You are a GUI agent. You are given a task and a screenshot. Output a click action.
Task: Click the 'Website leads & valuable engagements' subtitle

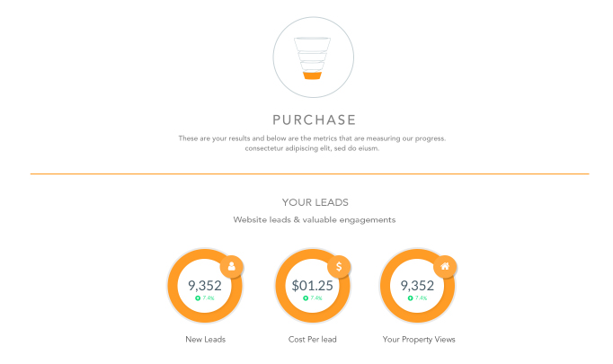pos(315,219)
